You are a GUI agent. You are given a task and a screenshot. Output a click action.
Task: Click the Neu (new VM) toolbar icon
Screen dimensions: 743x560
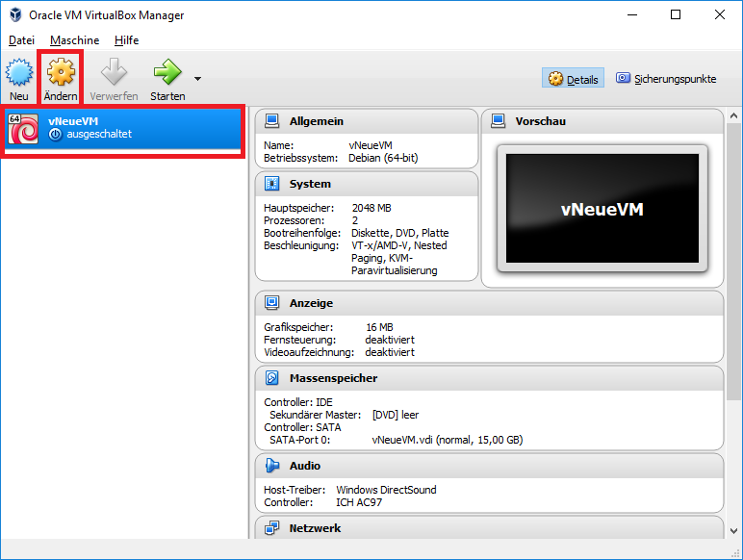tap(19, 73)
